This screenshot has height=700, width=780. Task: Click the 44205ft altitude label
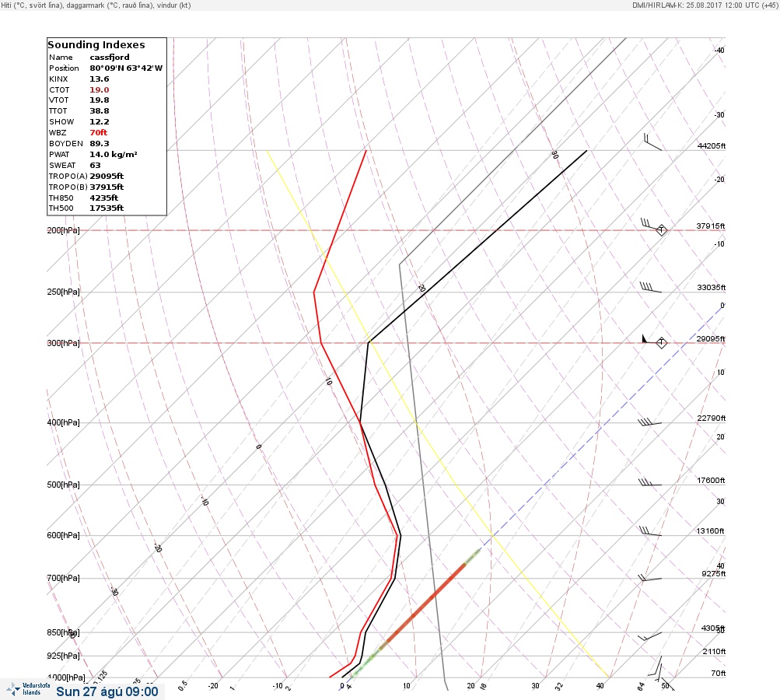pyautogui.click(x=712, y=145)
